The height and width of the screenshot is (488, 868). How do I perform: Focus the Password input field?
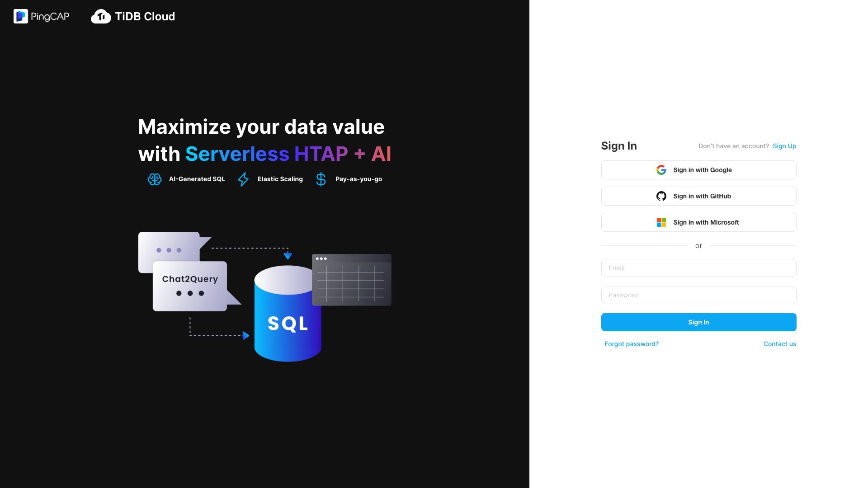tap(698, 295)
